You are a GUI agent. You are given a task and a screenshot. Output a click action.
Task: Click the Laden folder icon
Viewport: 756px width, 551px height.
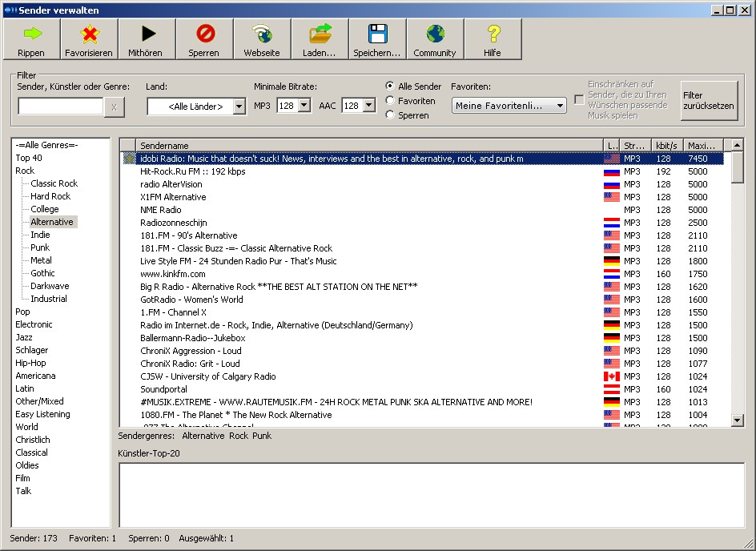[x=320, y=34]
